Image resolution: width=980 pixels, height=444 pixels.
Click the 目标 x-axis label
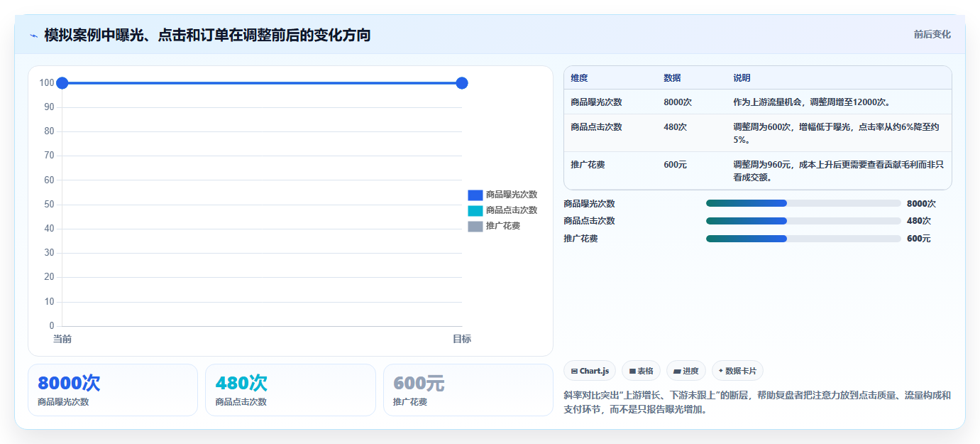(462, 339)
